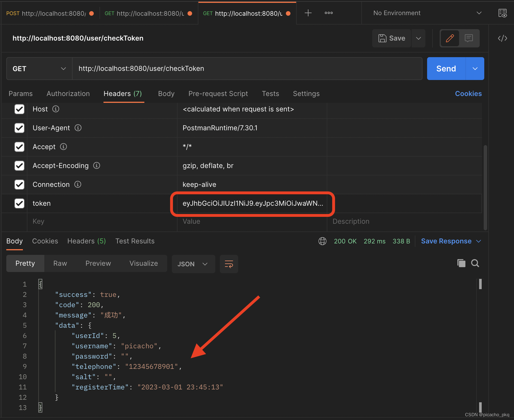Viewport: 514px width, 420px height.
Task: Click the blue Send button
Action: tap(446, 69)
